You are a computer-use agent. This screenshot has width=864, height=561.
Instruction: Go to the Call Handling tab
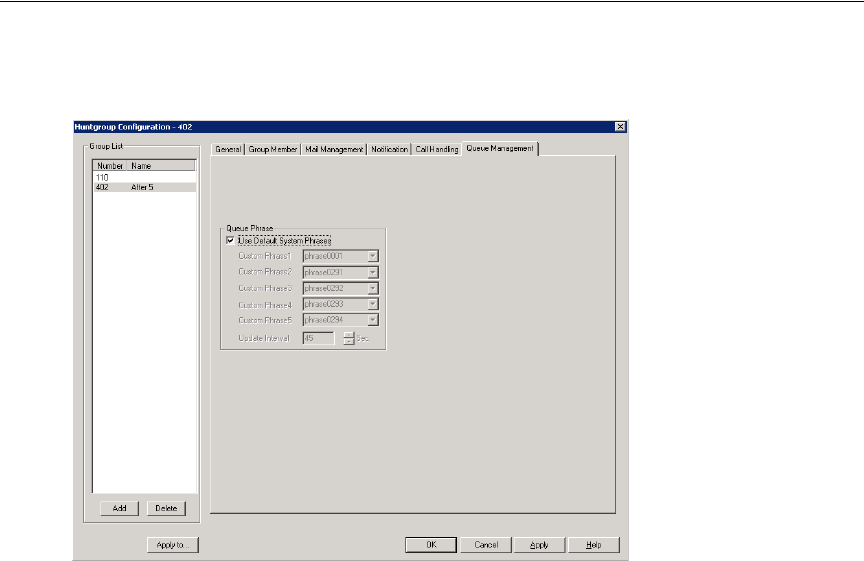coord(437,149)
